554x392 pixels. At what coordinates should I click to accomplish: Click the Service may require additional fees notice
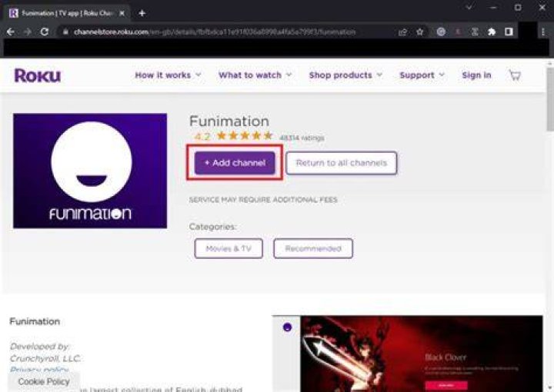click(263, 200)
